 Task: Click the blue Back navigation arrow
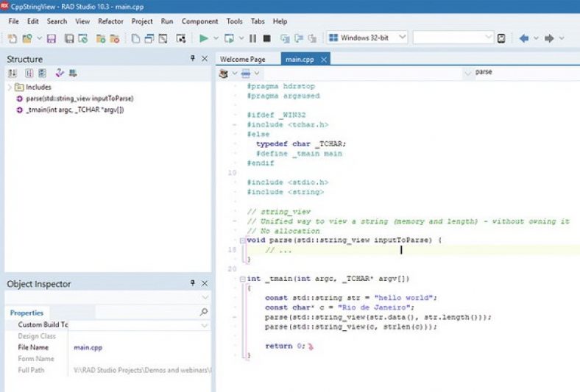click(524, 38)
